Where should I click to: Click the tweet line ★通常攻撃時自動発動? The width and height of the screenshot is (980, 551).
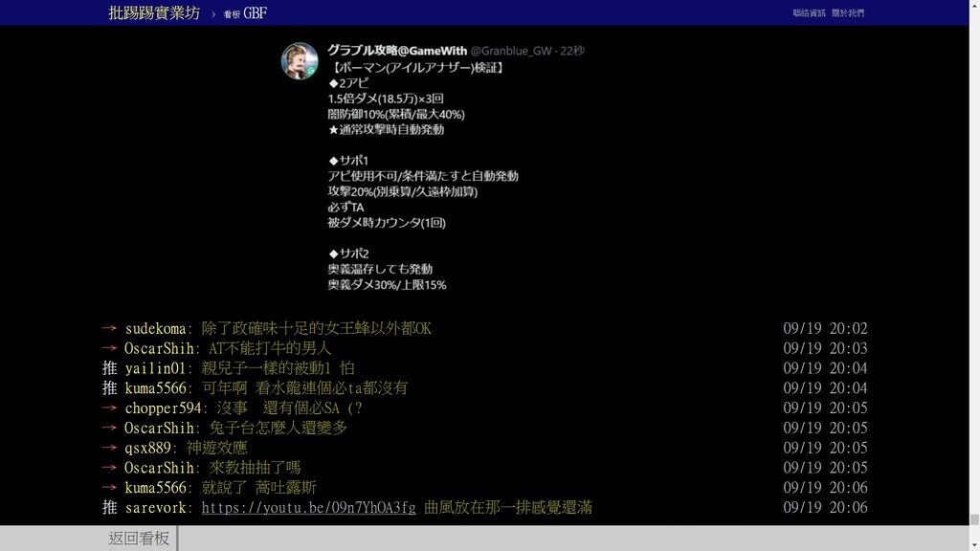coord(386,129)
